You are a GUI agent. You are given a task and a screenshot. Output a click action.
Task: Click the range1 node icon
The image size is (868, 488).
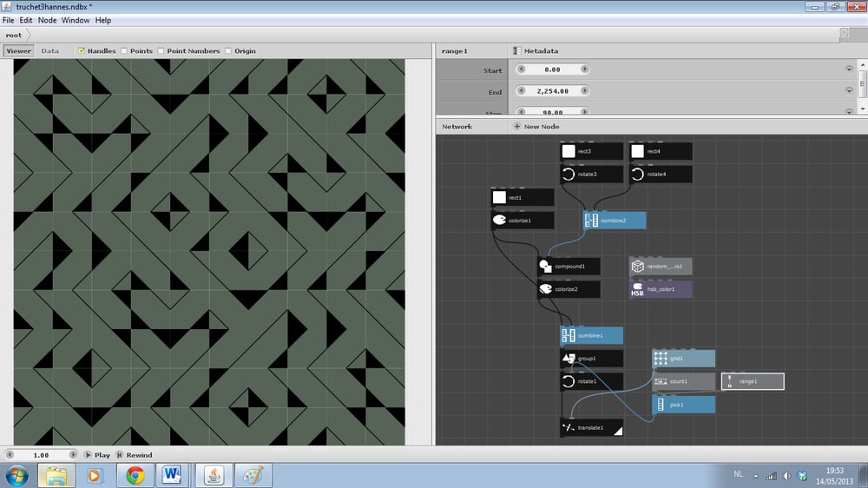coord(730,381)
